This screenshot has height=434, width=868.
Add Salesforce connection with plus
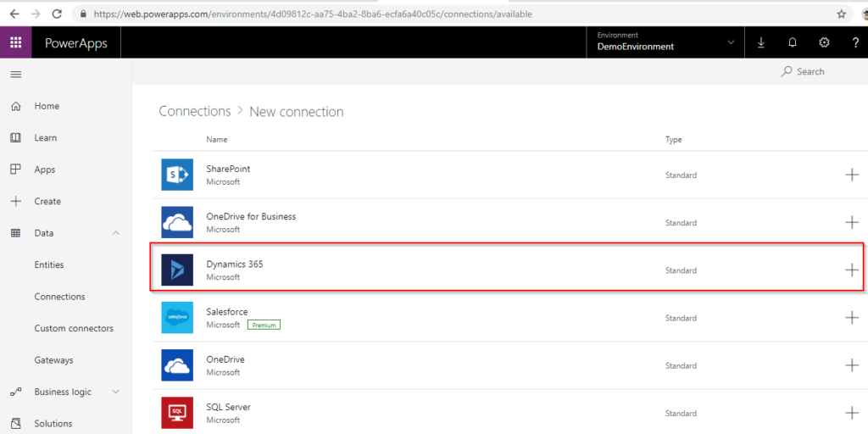coord(851,318)
